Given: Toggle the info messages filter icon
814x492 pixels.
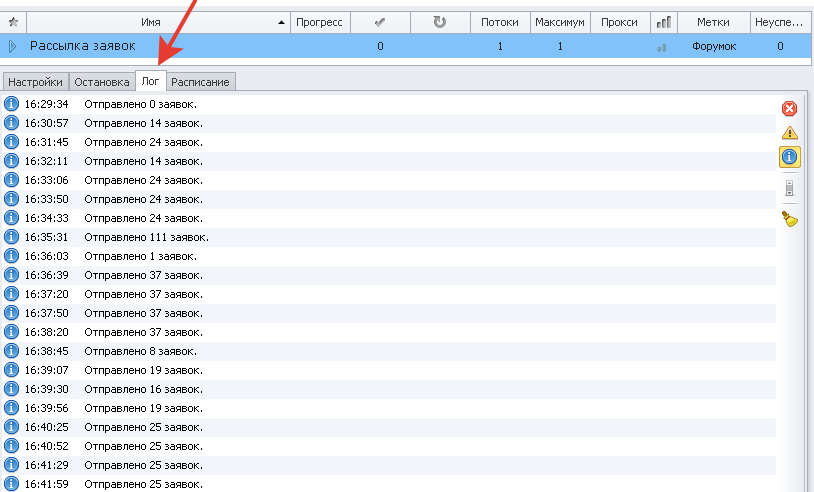Looking at the screenshot, I should point(789,157).
